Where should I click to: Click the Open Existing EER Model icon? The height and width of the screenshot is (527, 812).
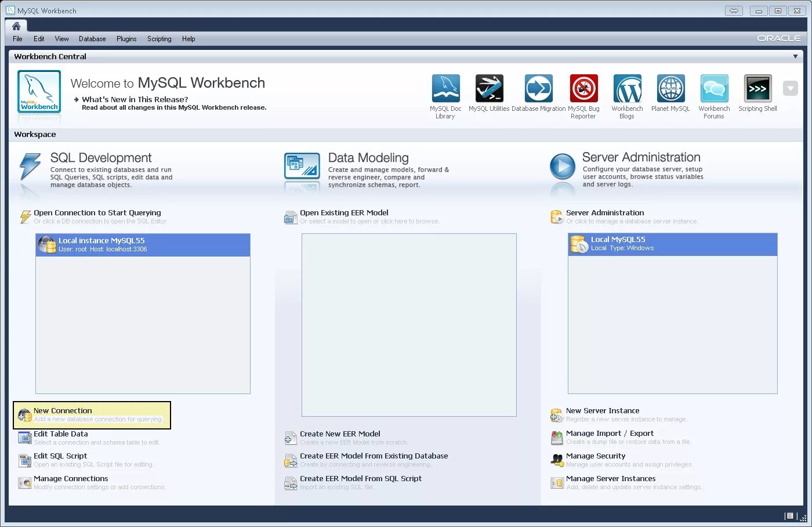tap(291, 217)
